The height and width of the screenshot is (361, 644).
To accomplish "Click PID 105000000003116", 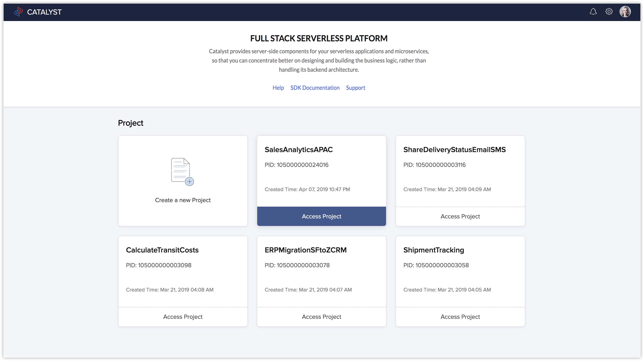I will [434, 165].
